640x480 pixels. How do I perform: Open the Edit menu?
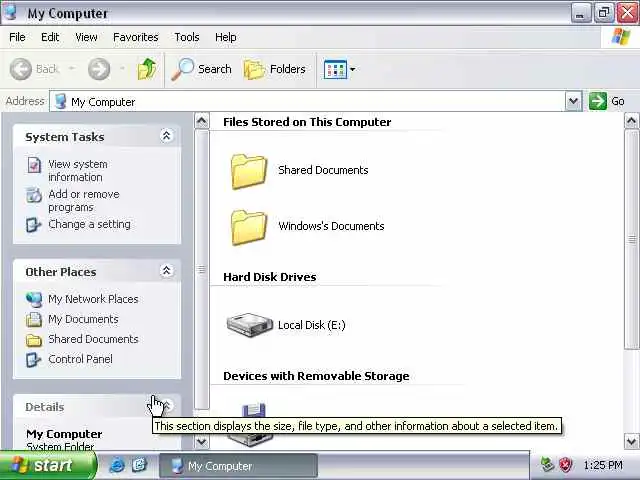(50, 37)
